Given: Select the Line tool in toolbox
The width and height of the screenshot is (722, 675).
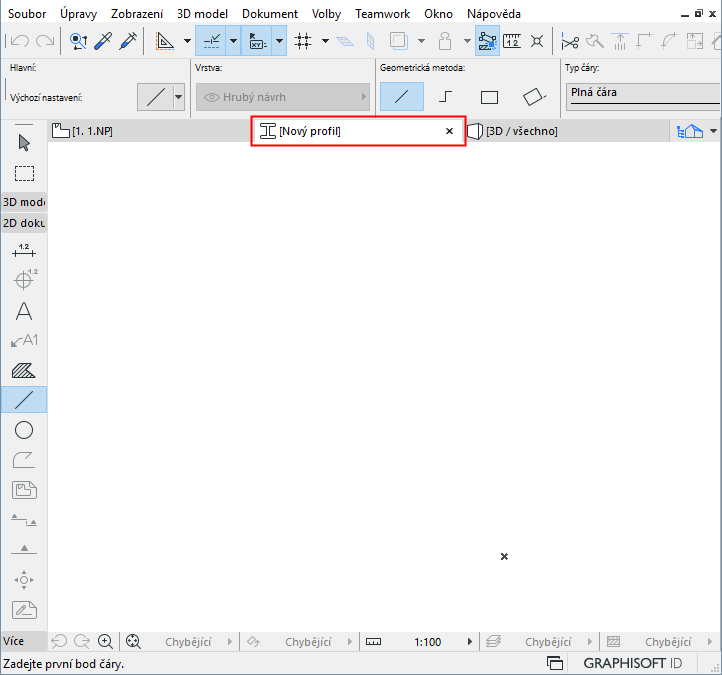Looking at the screenshot, I should 24,400.
